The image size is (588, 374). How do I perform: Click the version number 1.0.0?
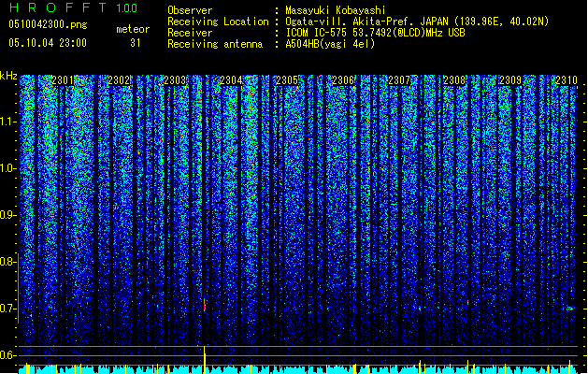click(x=126, y=7)
